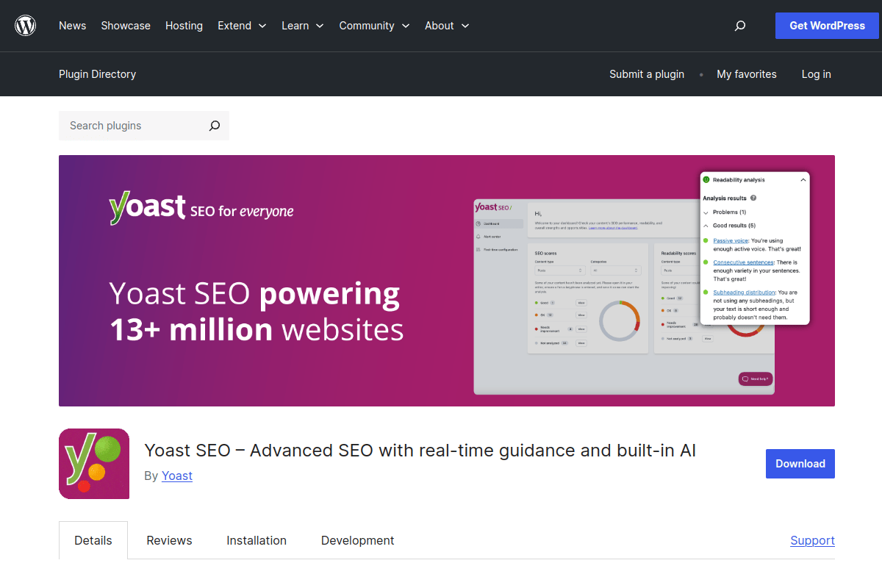Click the magnifier icon inside the plugin search box
This screenshot has height=588, width=882.
coord(214,126)
